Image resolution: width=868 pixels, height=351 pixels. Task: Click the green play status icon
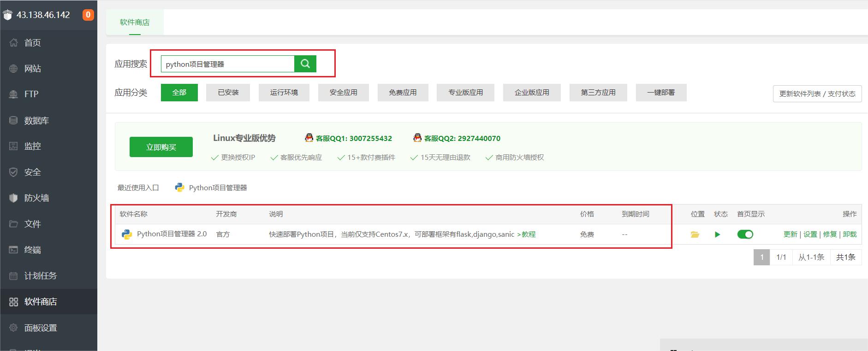tap(717, 234)
